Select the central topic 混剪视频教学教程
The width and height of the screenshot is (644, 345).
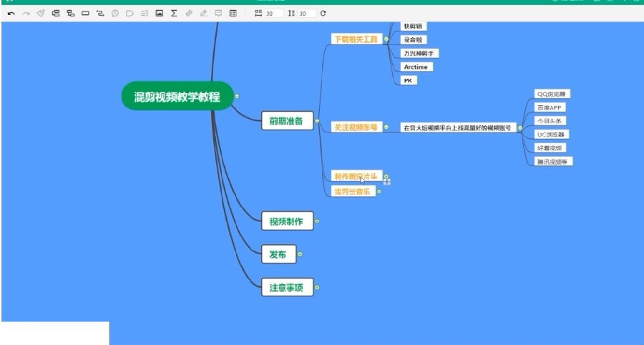[x=177, y=96]
